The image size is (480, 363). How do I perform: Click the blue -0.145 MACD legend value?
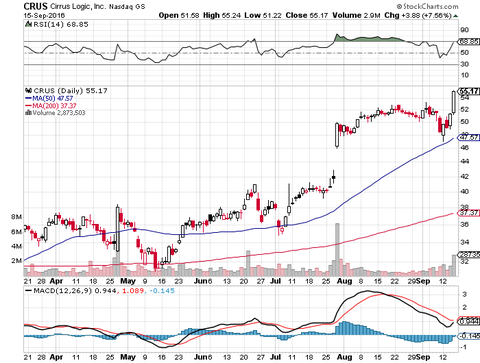pos(162,291)
